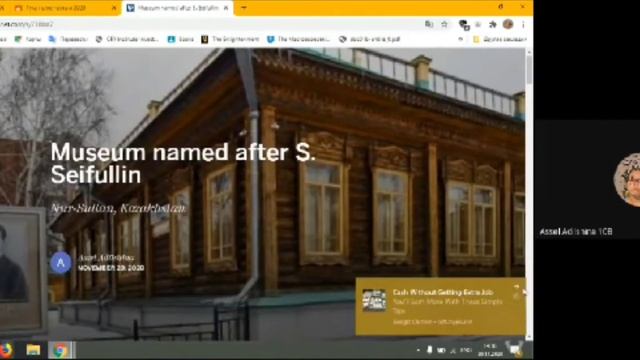
Task: Restore the browser window
Action: 500,7
